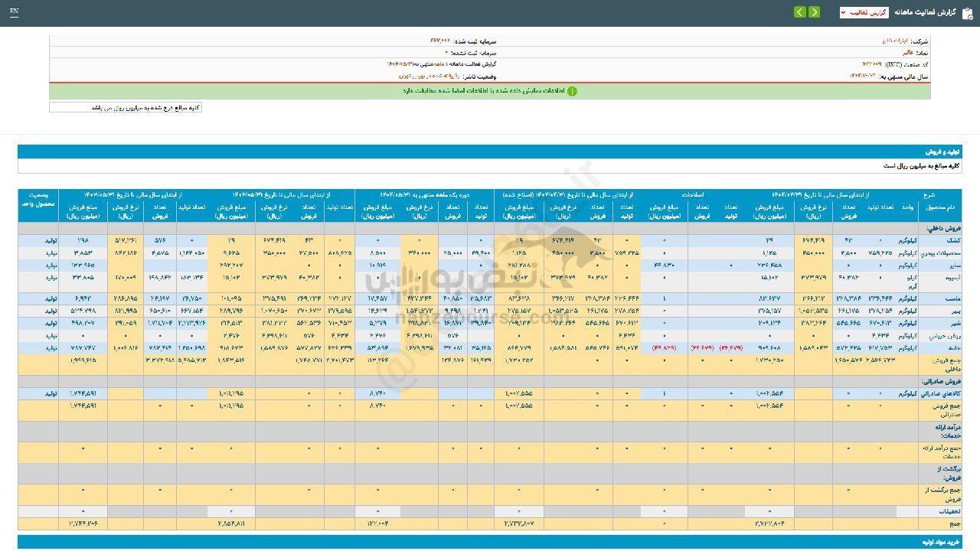Open the گزارش فعالیت report dropdown
The image size is (980, 551).
(x=864, y=13)
